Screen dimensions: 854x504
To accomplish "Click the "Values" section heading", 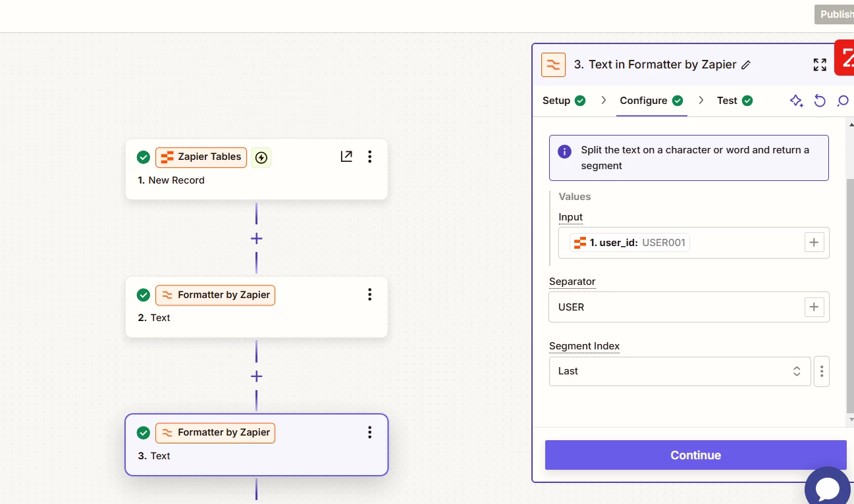I will [x=575, y=197].
